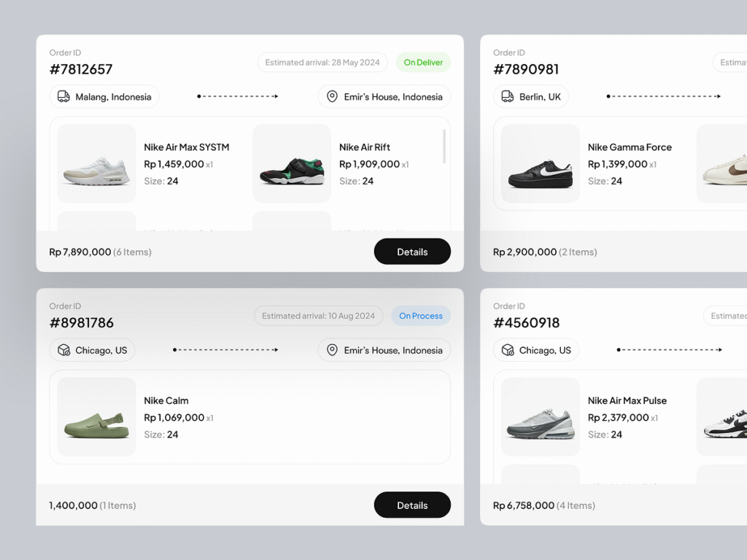Viewport: 747px width, 560px height.
Task: Select the Nike Air Max SYSTM shoe thumbnail
Action: pyautogui.click(x=96, y=163)
